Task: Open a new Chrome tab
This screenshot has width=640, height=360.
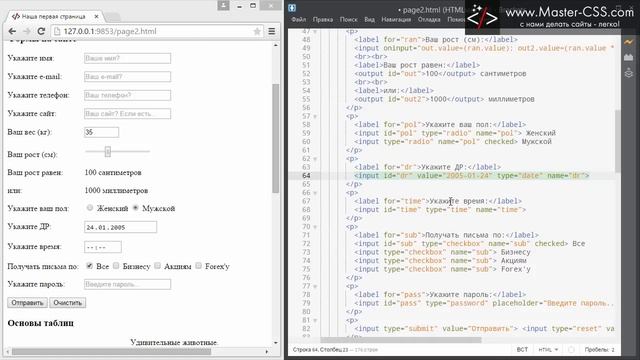Action: click(x=113, y=17)
